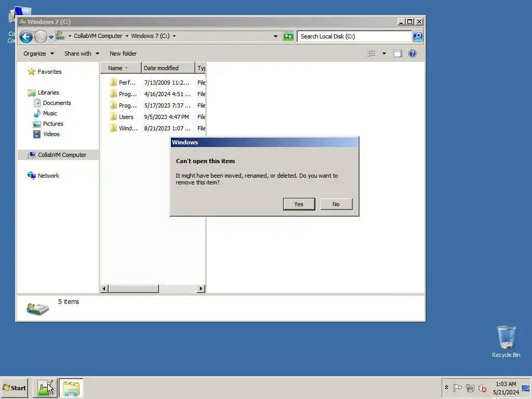
Task: Click the 9/5/2023 4:47 PM date cell
Action: pyautogui.click(x=167, y=117)
